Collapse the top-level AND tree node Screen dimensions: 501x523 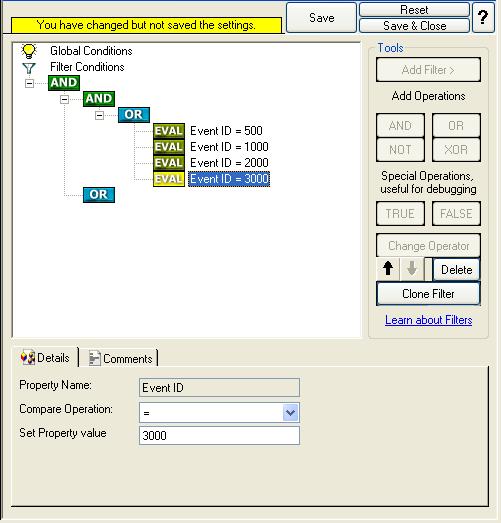pos(29,83)
